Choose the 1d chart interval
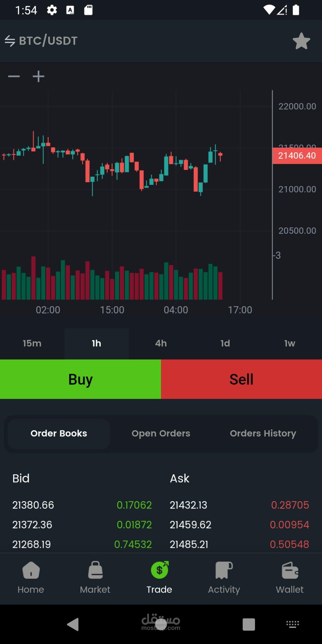This screenshot has width=322, height=644. [225, 343]
